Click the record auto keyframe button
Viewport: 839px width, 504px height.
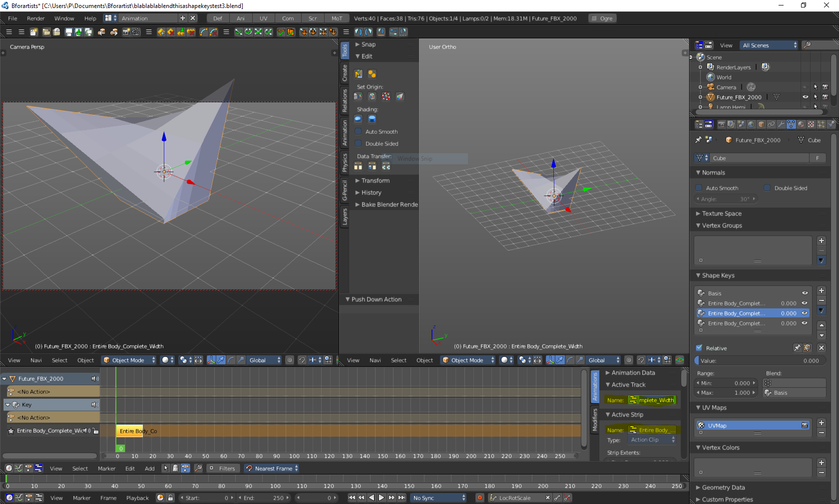point(479,498)
